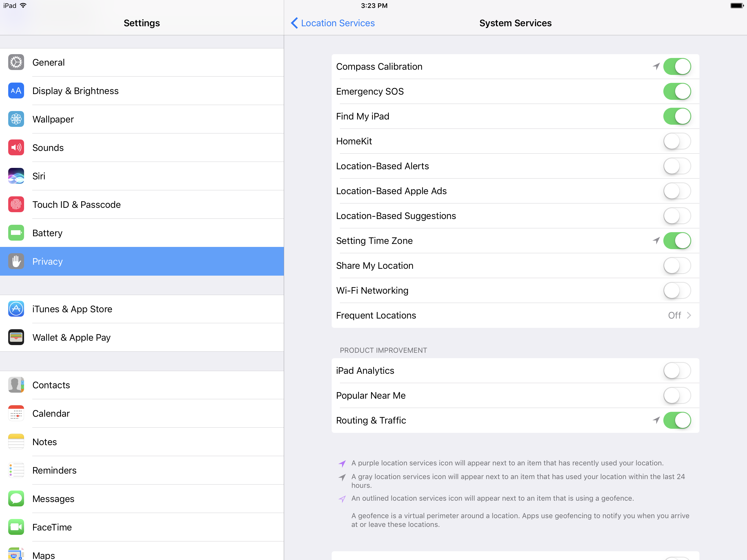
Task: Turn on Location-Based Alerts
Action: (677, 166)
